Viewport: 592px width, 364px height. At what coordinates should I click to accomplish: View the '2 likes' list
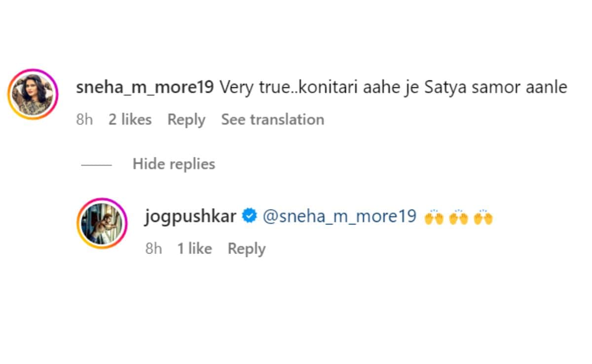(x=130, y=119)
